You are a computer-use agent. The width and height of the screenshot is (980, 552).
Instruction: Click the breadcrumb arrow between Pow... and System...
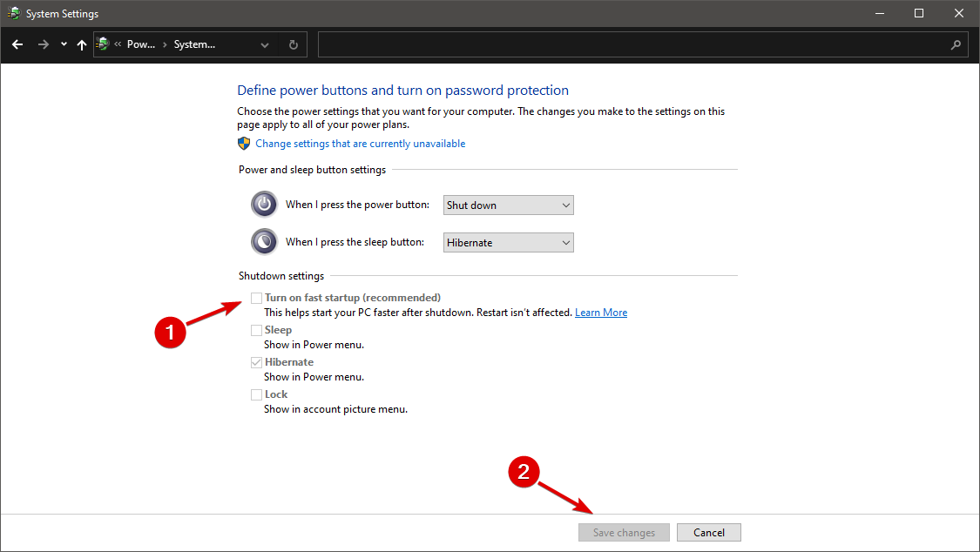pyautogui.click(x=165, y=44)
